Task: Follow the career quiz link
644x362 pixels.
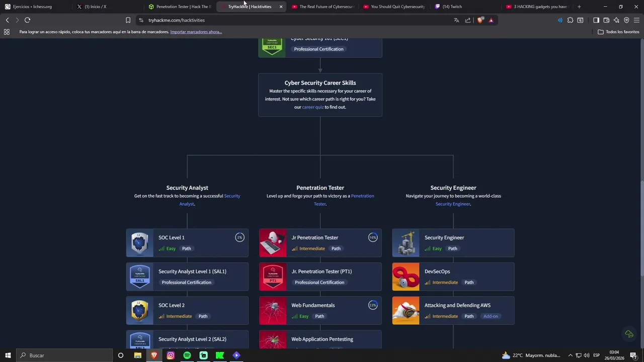Action: pos(313,107)
